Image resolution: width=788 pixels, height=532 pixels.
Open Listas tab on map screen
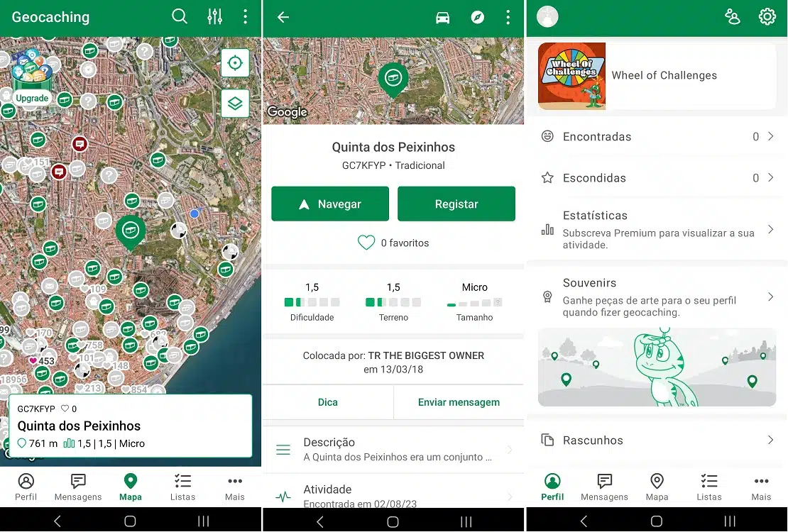(x=182, y=487)
